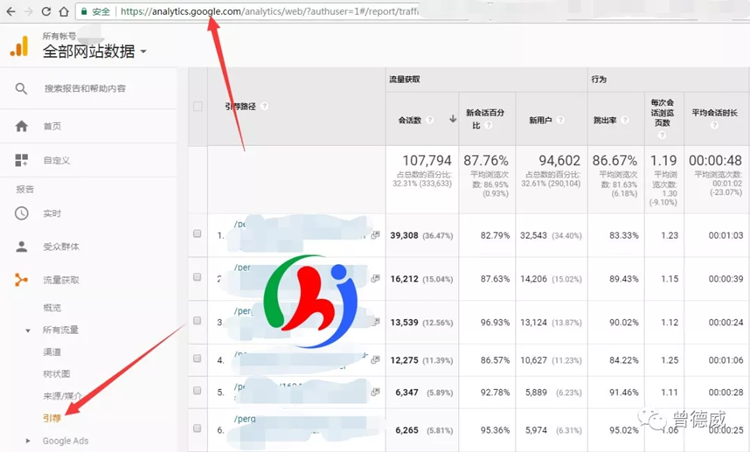Click the 16,212 sessions value
This screenshot has height=452, width=750.
click(404, 279)
